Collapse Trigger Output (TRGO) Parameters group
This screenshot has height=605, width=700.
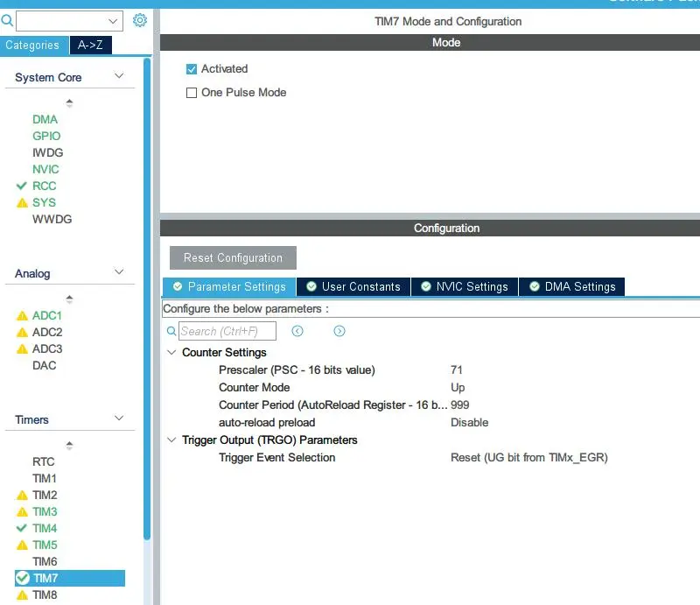click(x=171, y=440)
